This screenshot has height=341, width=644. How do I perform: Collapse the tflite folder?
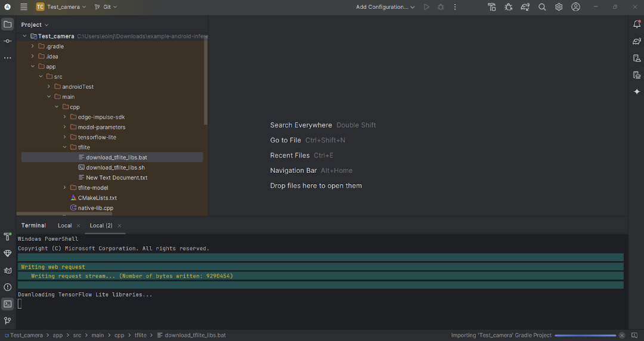65,147
